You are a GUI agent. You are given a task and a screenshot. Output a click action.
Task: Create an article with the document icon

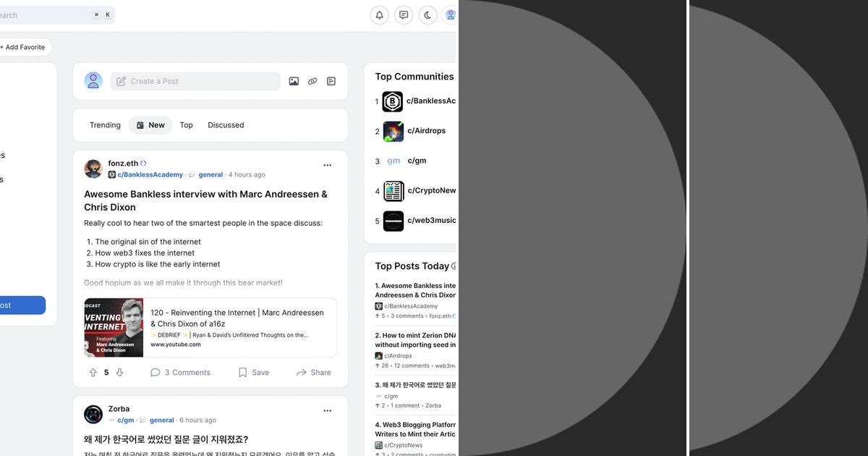click(x=331, y=81)
